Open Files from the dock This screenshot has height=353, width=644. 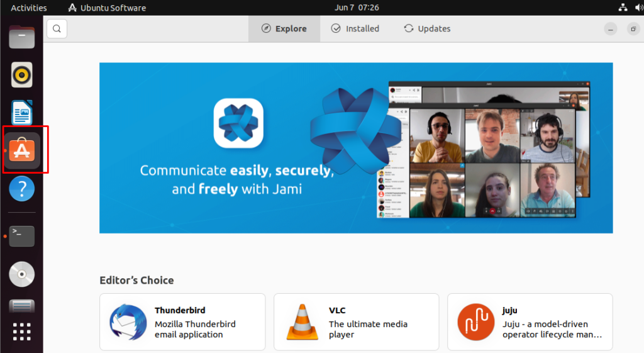click(x=22, y=37)
